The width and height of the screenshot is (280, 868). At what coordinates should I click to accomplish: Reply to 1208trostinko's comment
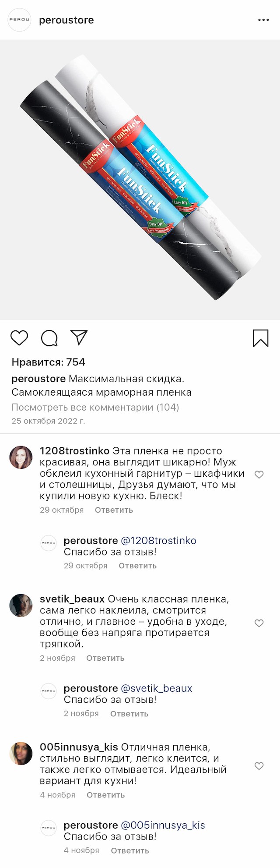coord(114,510)
